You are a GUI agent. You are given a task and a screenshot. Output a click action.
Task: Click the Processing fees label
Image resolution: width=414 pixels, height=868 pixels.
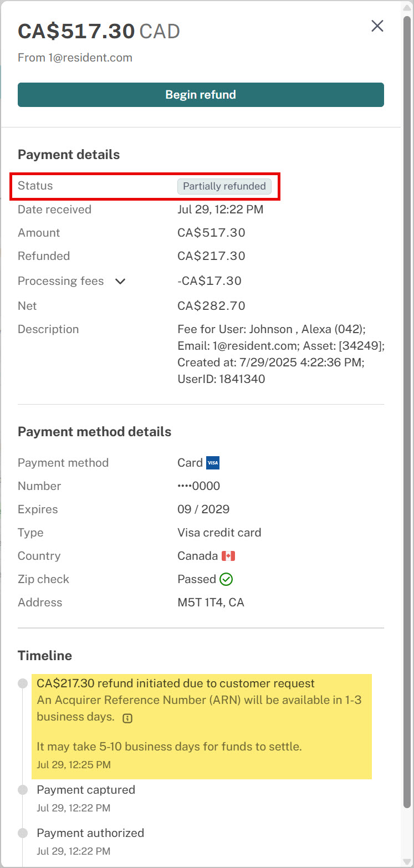[x=61, y=281]
